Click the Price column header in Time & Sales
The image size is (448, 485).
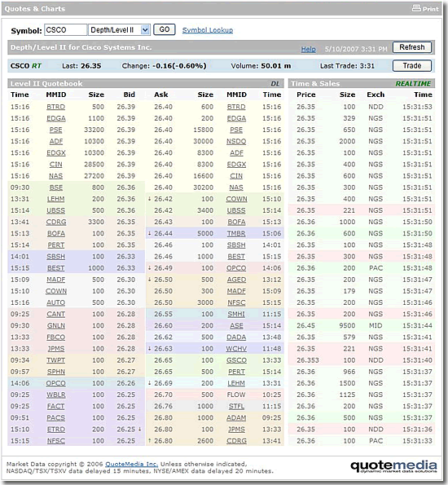point(306,95)
